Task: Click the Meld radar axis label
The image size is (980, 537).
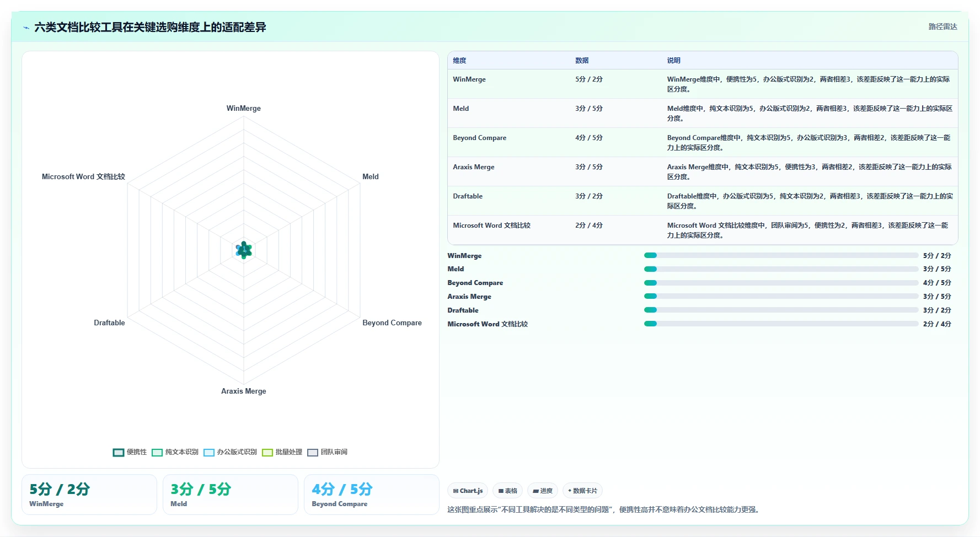Action: [x=370, y=177]
